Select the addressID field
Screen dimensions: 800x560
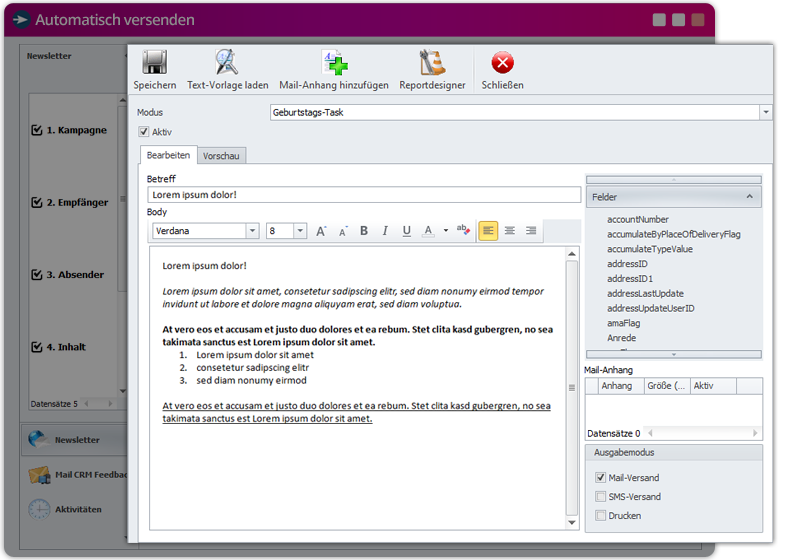[627, 264]
